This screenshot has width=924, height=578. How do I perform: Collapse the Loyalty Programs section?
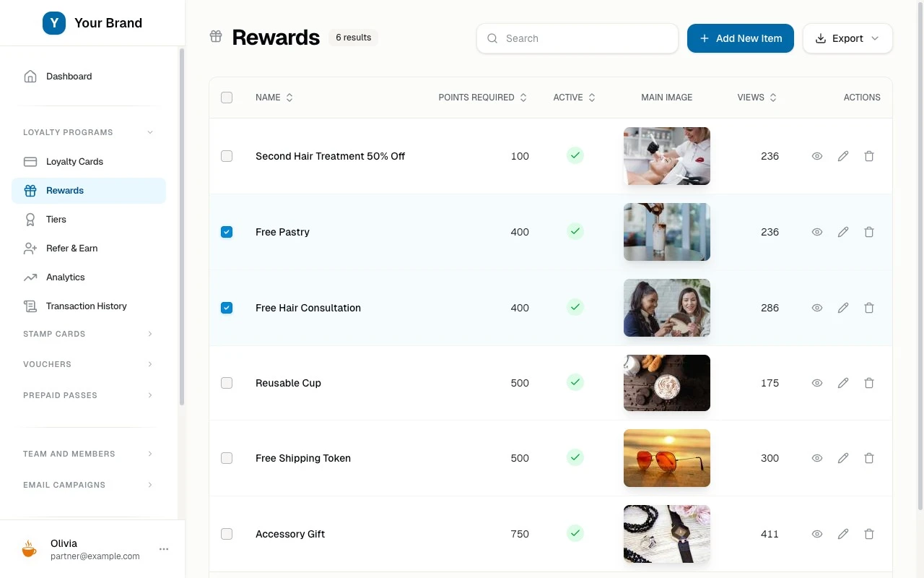click(x=89, y=132)
